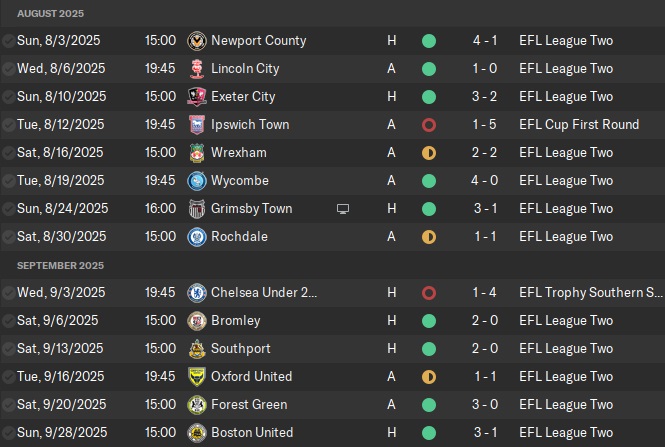Toggle the checkmark beside the Sat, 8/16/2025 fixture

pyautogui.click(x=8, y=153)
